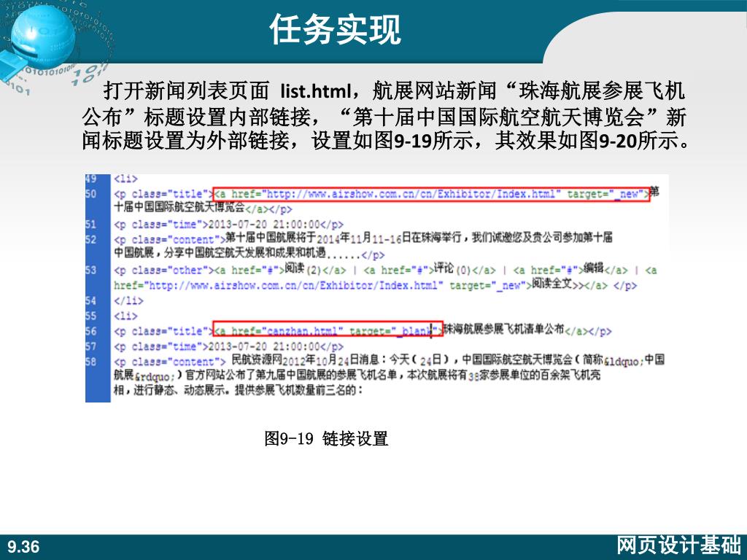The image size is (747, 560).
Task: Click the 评论 (0) link text on line 53
Action: point(452,269)
